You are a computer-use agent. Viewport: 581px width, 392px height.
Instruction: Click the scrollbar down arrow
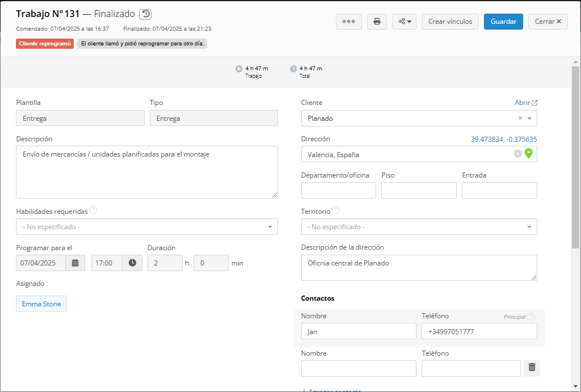[x=575, y=386]
